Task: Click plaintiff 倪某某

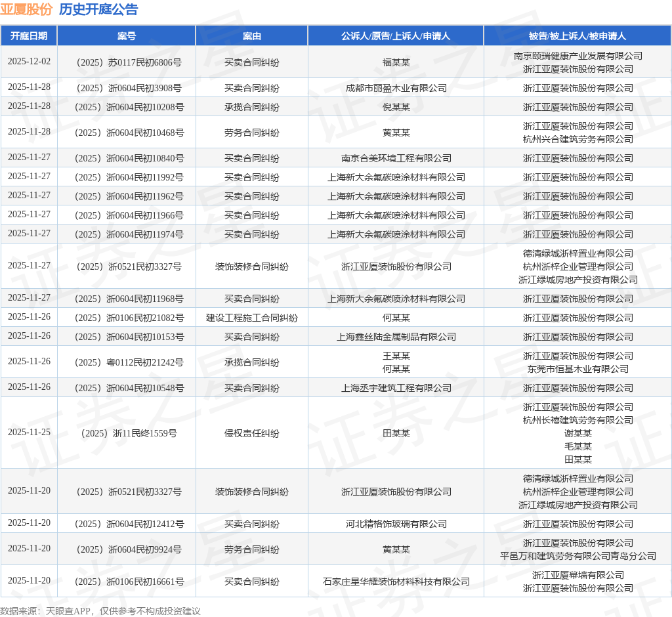Action: click(x=396, y=107)
